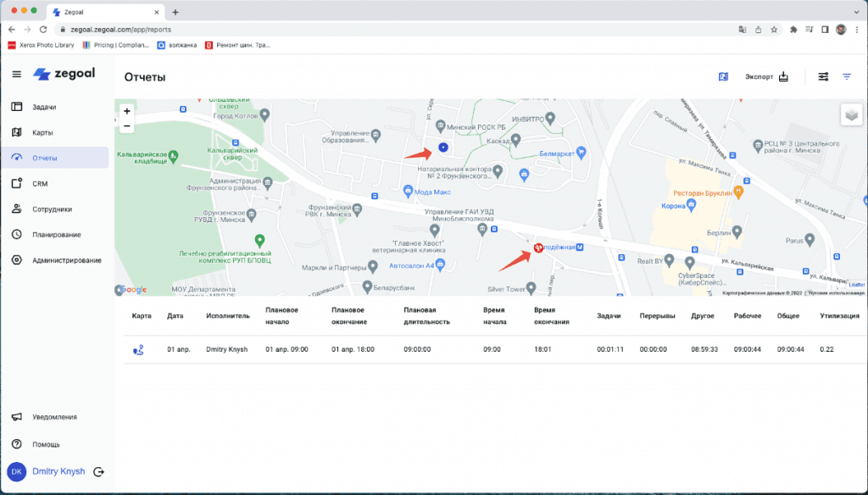Viewport: 868px width, 495px height.
Task: Toggle the map view icon in header
Action: coord(723,76)
